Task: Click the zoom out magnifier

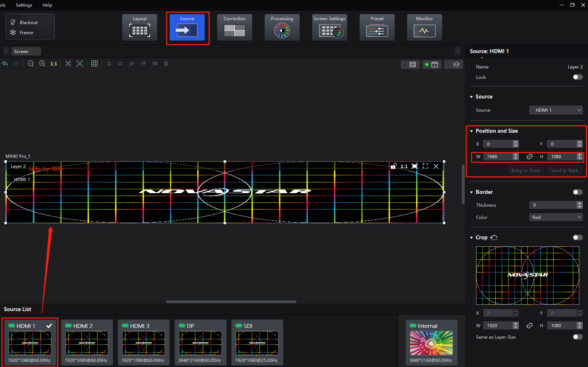Action: click(31, 64)
